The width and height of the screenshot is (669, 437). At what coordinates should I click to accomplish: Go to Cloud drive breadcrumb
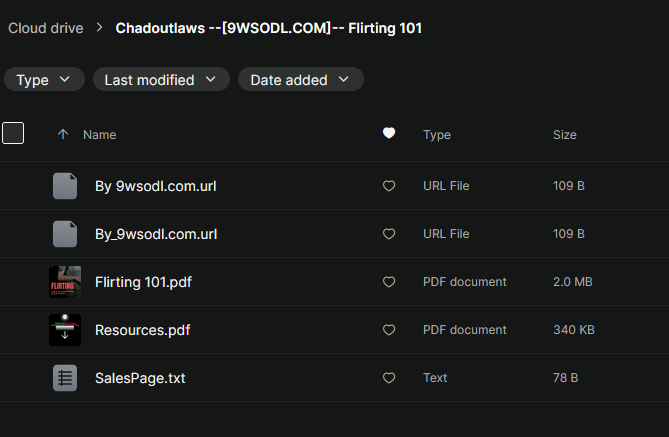(x=45, y=28)
